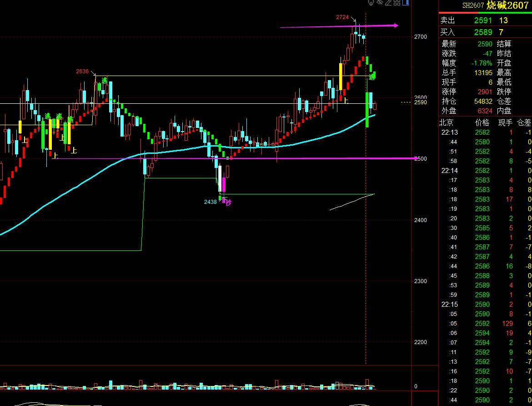This screenshot has width=532, height=406.
Task: Click the 2724 high price marker label
Action: click(342, 17)
